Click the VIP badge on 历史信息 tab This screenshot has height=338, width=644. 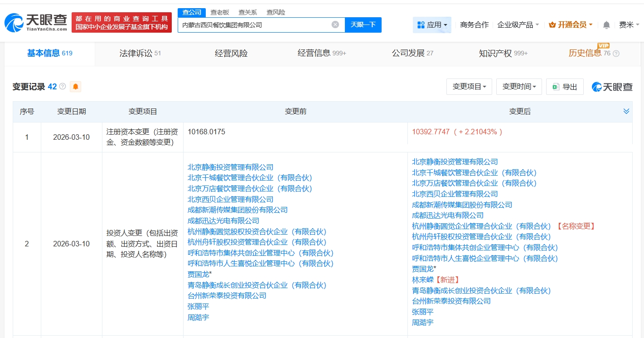603,46
